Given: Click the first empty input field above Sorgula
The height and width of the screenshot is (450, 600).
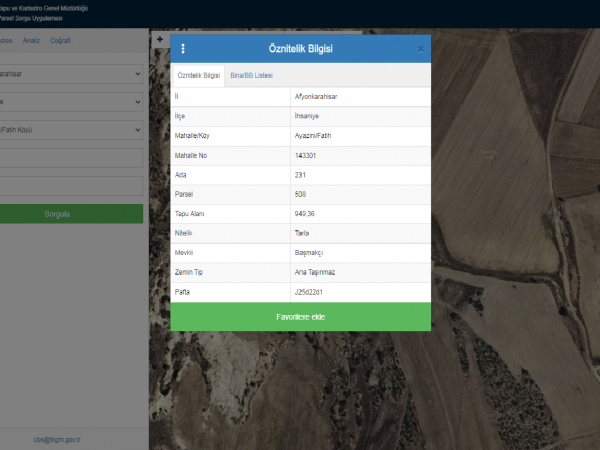Looking at the screenshot, I should pyautogui.click(x=71, y=158).
